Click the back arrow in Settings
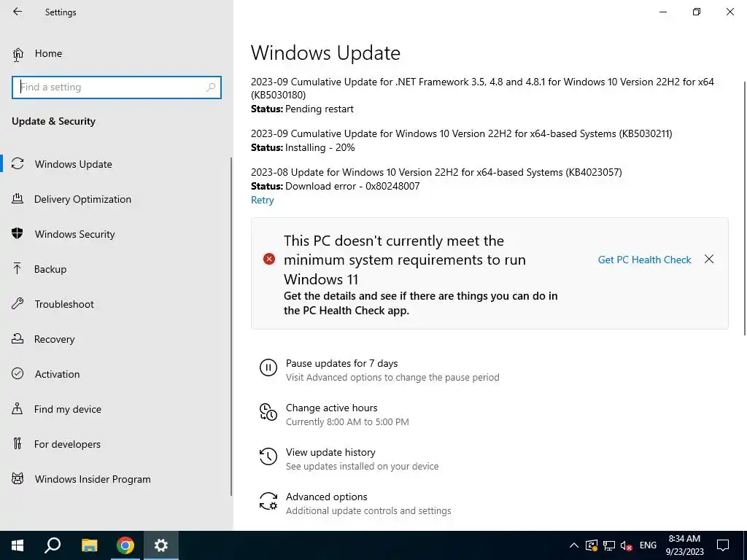Screen dimensions: 747x560 [x=18, y=12]
